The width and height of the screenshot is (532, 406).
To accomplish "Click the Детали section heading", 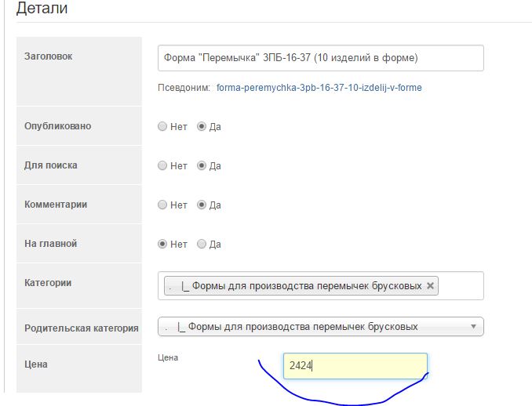I will (42, 9).
